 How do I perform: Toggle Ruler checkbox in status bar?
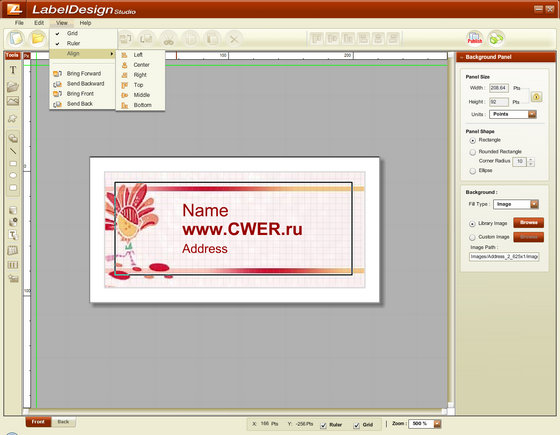[x=323, y=425]
